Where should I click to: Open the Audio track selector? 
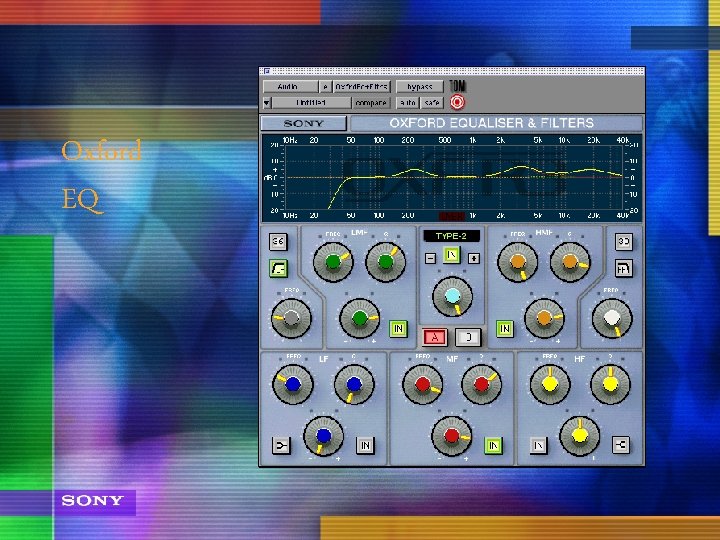[x=290, y=86]
